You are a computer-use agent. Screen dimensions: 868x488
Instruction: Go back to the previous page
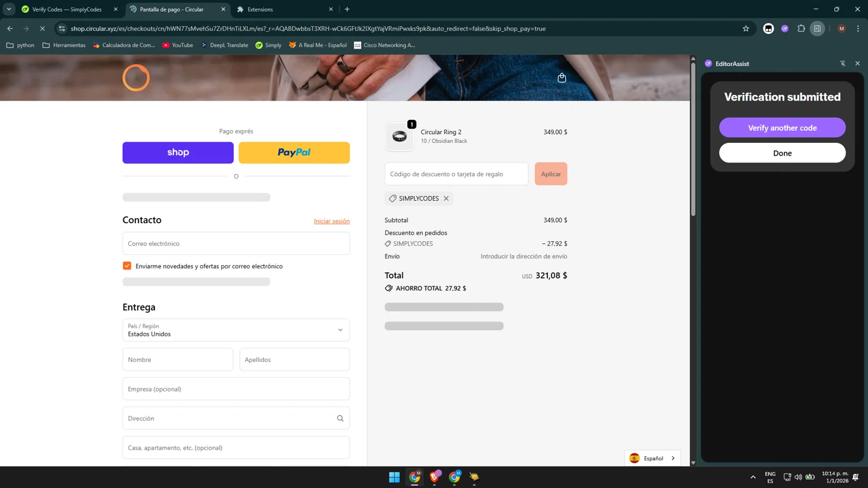coord(10,28)
